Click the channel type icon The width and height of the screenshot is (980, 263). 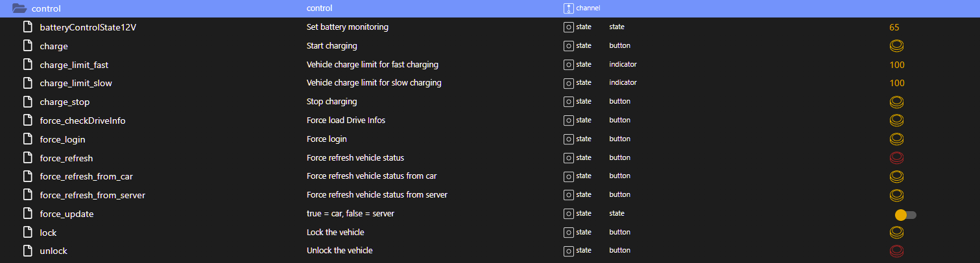(568, 8)
